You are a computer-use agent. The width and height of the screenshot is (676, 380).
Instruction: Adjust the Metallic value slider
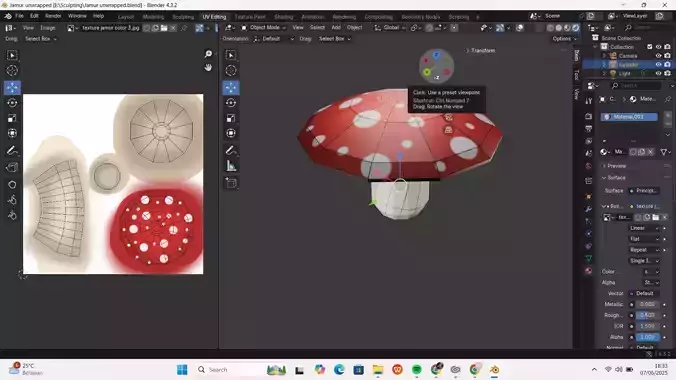647,305
